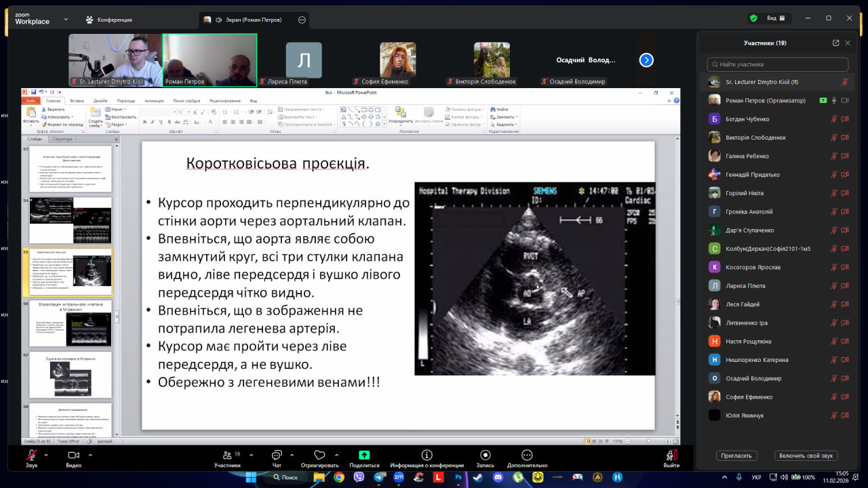
Task: Switch to the Конференция tab
Action: click(109, 20)
